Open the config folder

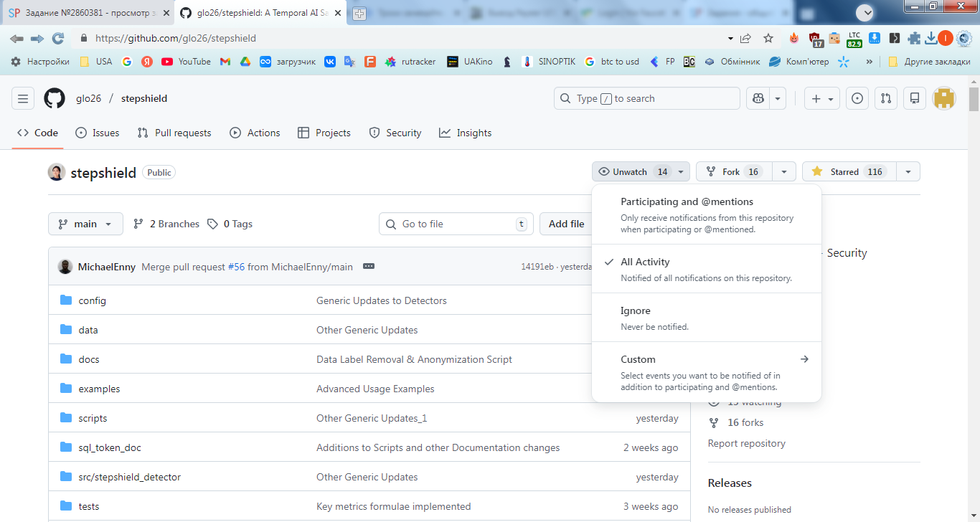[x=93, y=300]
